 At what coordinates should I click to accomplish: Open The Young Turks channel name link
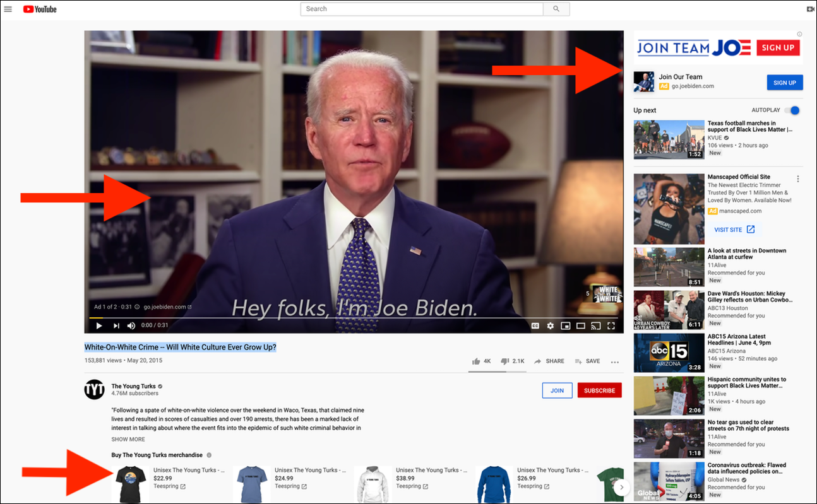134,386
